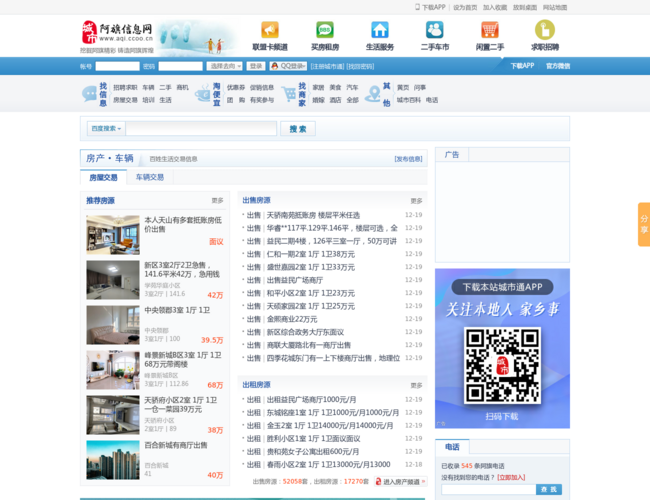Screen dimensions: 650x500
Task: Open the 选择去向 dropdown
Action: click(x=224, y=66)
